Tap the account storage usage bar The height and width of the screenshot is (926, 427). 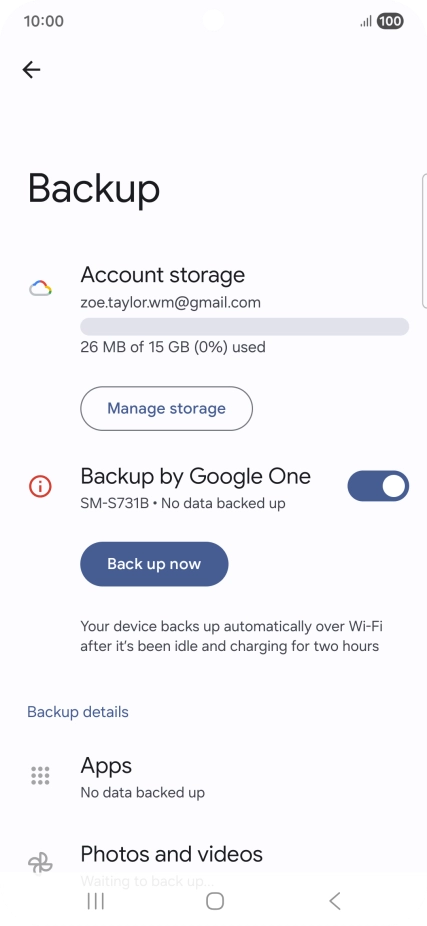click(245, 327)
